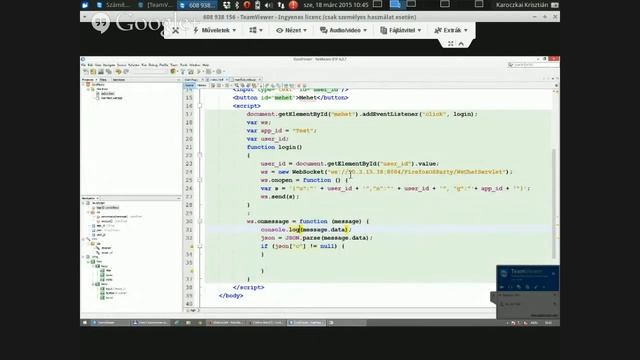Open the NetBeans Source menu
640x360 pixels.
[x=122, y=65]
